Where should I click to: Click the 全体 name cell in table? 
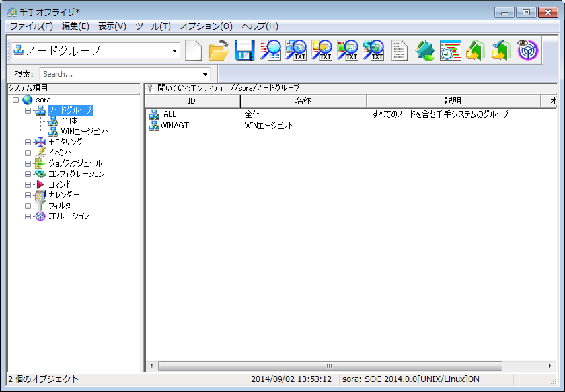tap(252, 114)
